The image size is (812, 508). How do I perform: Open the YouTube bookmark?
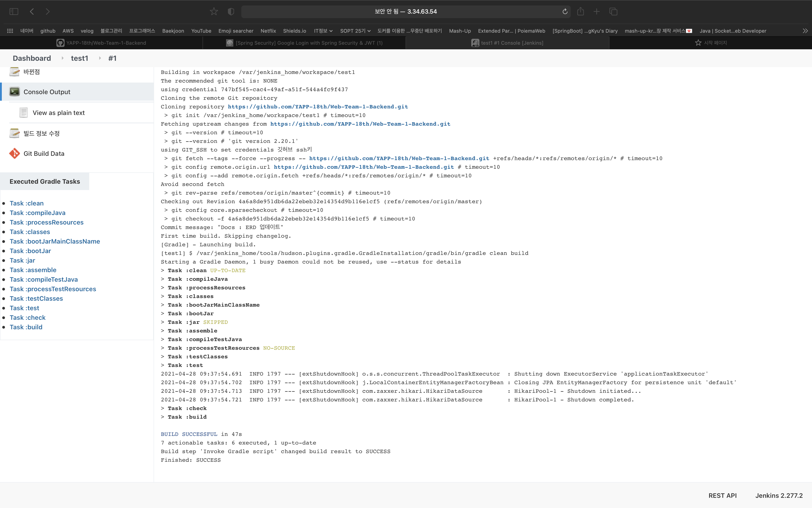coord(201,31)
